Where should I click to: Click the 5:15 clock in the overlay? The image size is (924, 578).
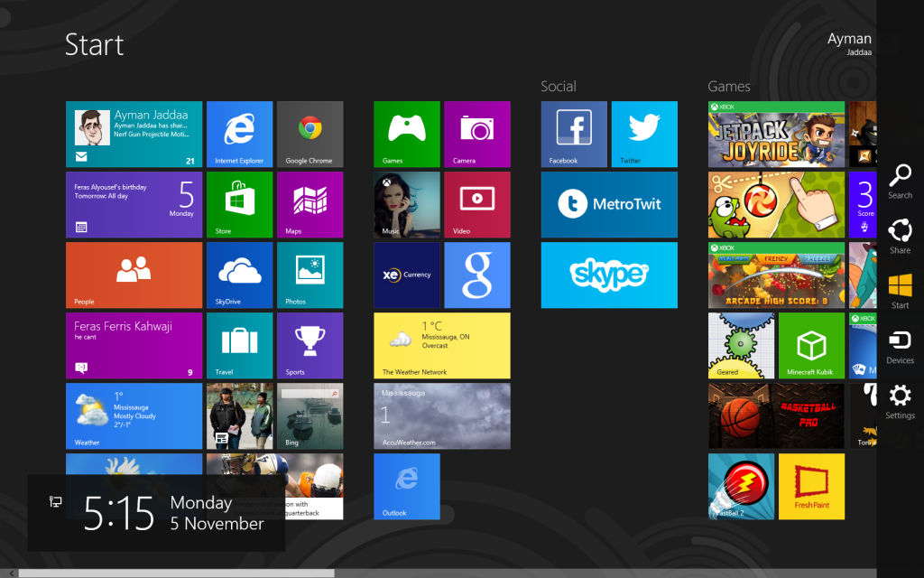(x=119, y=513)
